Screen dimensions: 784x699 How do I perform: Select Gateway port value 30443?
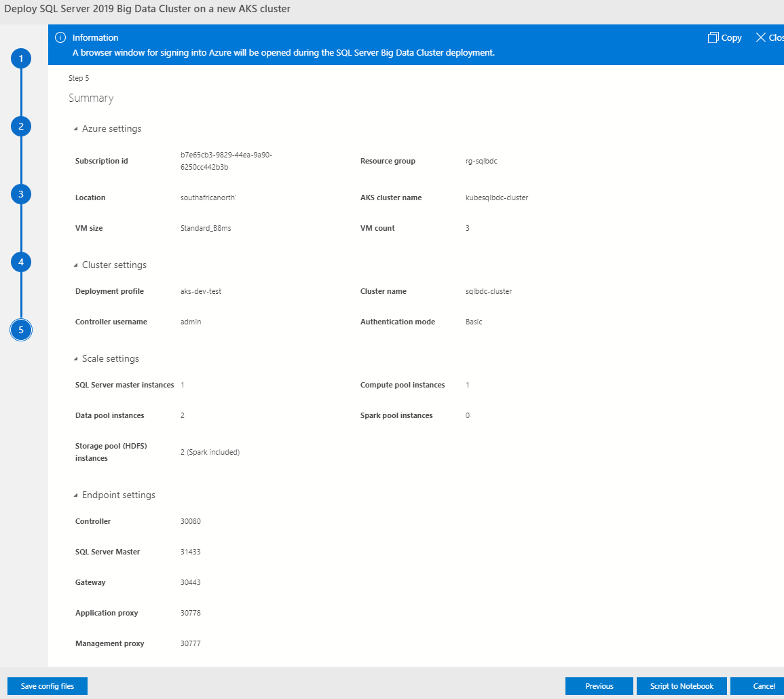pos(191,582)
